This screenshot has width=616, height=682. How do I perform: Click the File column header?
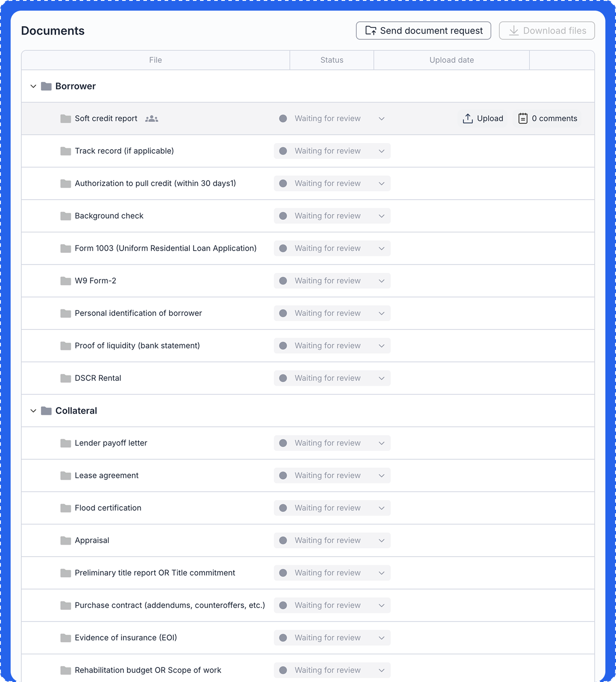click(155, 60)
